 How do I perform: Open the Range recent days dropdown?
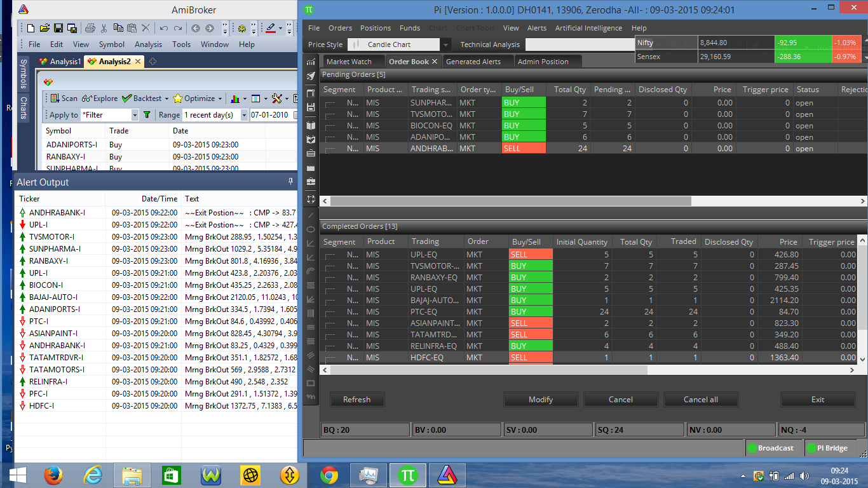pyautogui.click(x=245, y=115)
